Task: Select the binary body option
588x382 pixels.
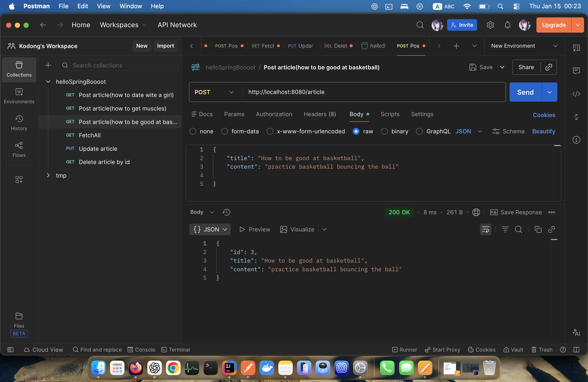Action: point(384,131)
